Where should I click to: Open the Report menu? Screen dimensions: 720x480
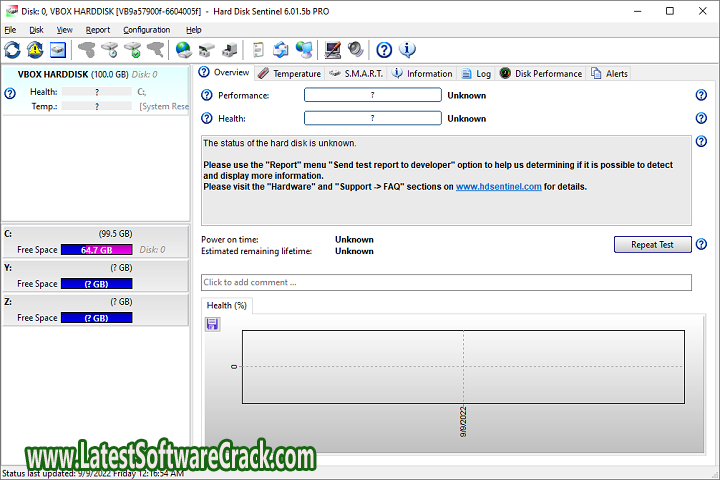(97, 30)
